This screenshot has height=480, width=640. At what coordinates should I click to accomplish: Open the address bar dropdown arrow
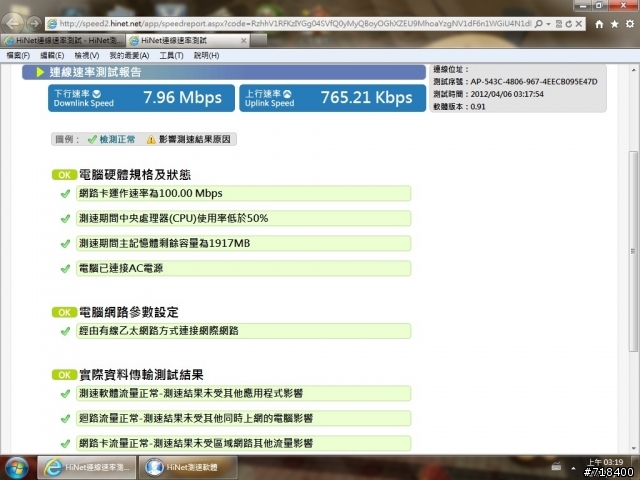click(549, 24)
